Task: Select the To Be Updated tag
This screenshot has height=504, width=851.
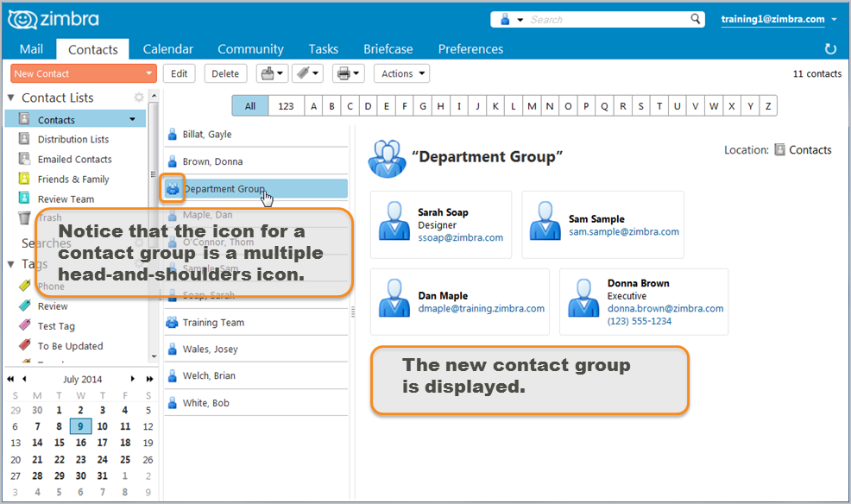Action: pos(70,346)
